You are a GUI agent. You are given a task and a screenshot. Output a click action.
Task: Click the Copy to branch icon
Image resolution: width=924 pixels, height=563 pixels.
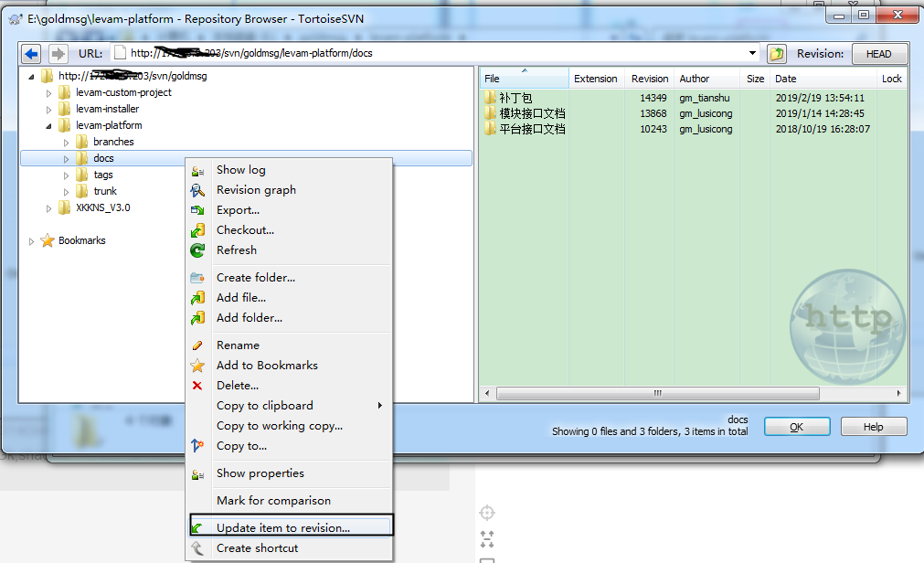coord(197,446)
